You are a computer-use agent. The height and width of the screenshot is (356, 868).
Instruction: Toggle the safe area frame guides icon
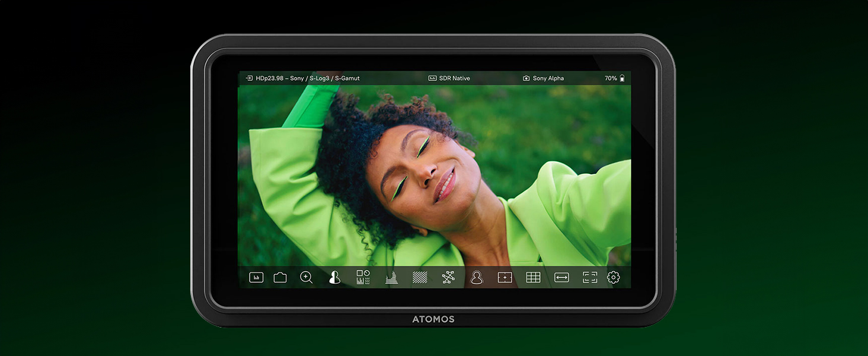pos(590,277)
